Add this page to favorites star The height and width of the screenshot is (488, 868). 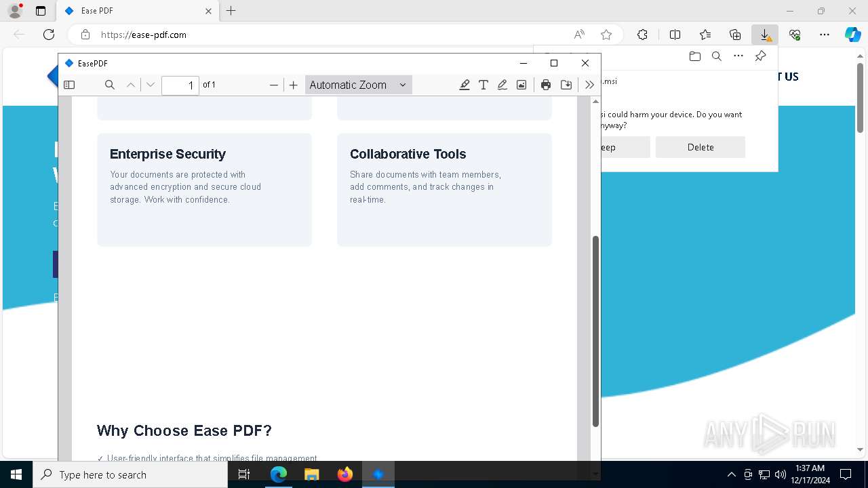pos(606,35)
